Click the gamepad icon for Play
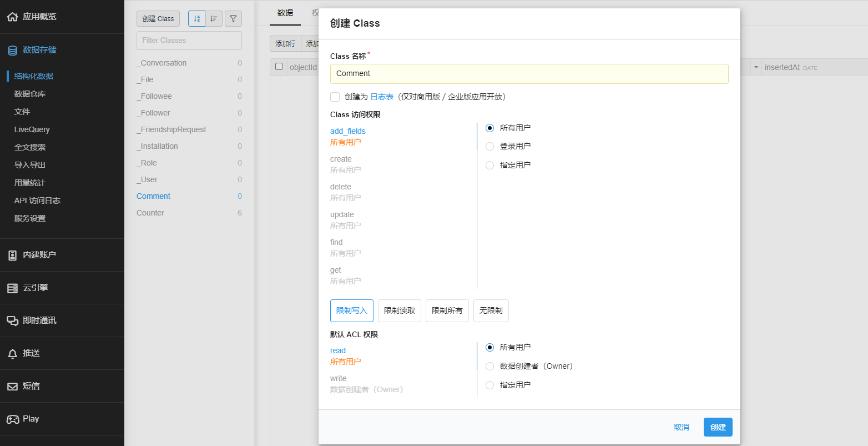 coord(12,419)
